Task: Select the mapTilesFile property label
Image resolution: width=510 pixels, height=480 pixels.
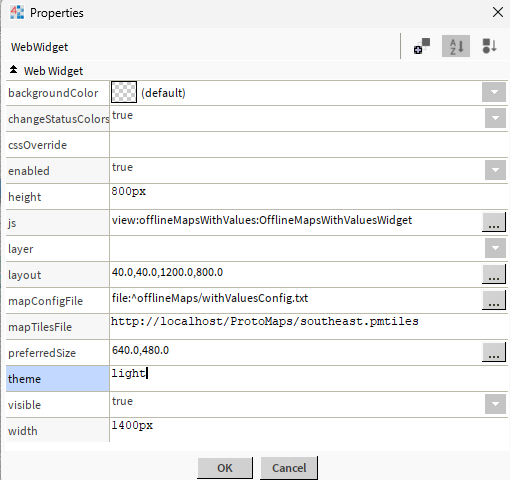Action: click(40, 327)
